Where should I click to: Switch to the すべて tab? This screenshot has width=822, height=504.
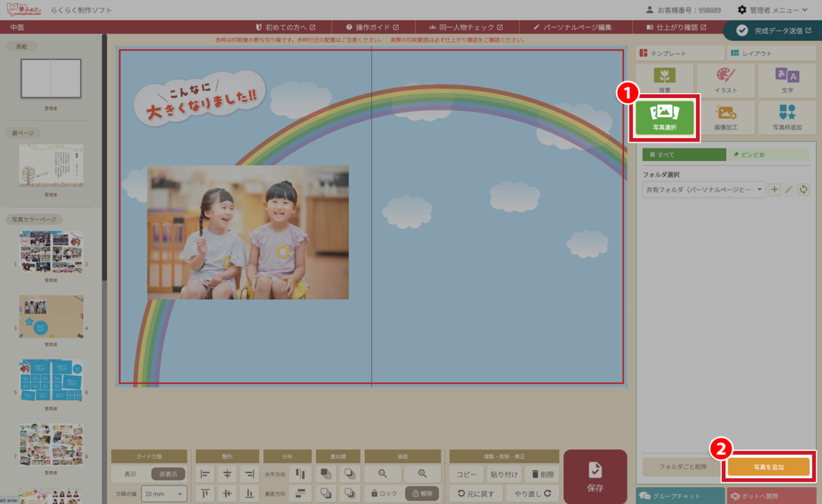[684, 155]
